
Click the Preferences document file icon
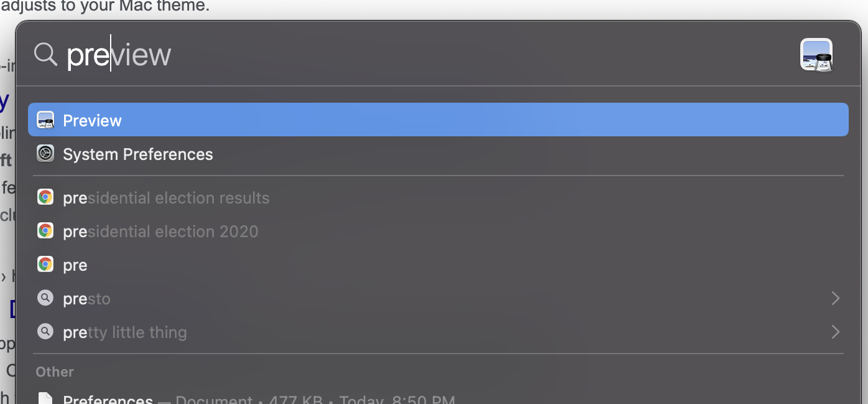coord(45,398)
